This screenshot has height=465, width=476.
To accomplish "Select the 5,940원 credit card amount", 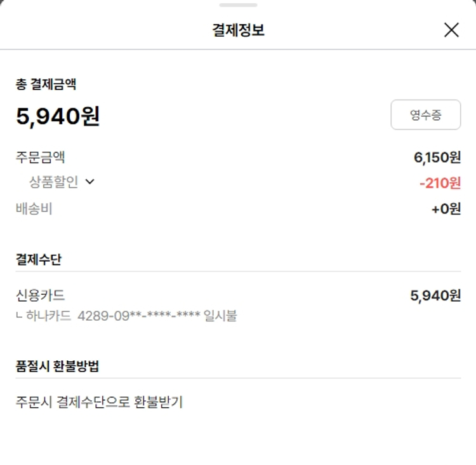I will [x=435, y=295].
